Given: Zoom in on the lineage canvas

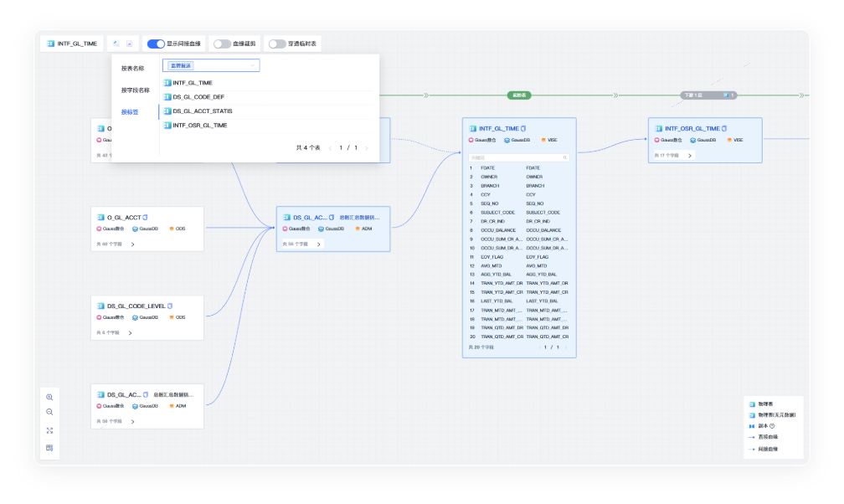Looking at the screenshot, I should point(49,398).
